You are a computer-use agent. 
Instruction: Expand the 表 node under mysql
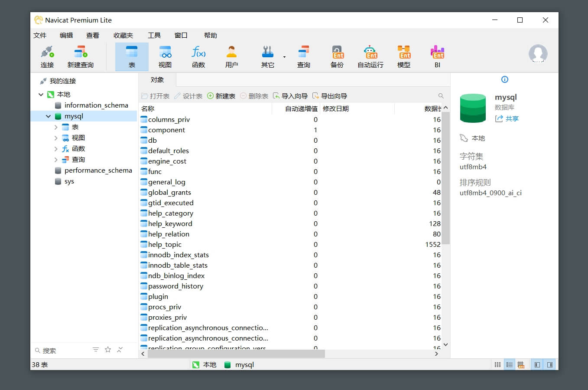click(56, 127)
